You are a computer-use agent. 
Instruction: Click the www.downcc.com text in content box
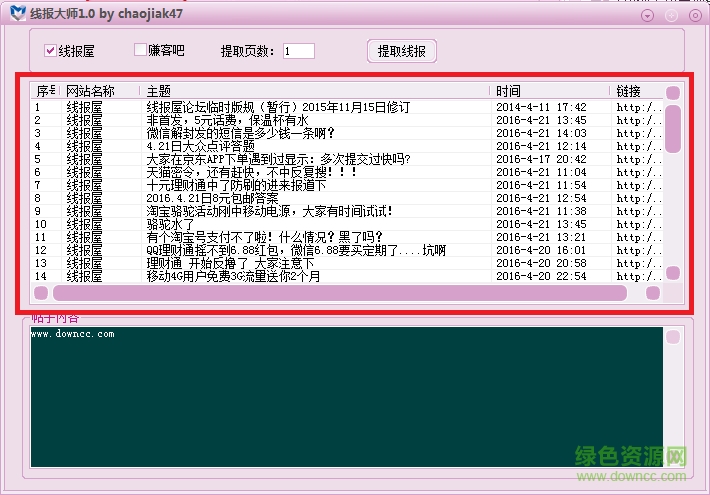pyautogui.click(x=72, y=334)
